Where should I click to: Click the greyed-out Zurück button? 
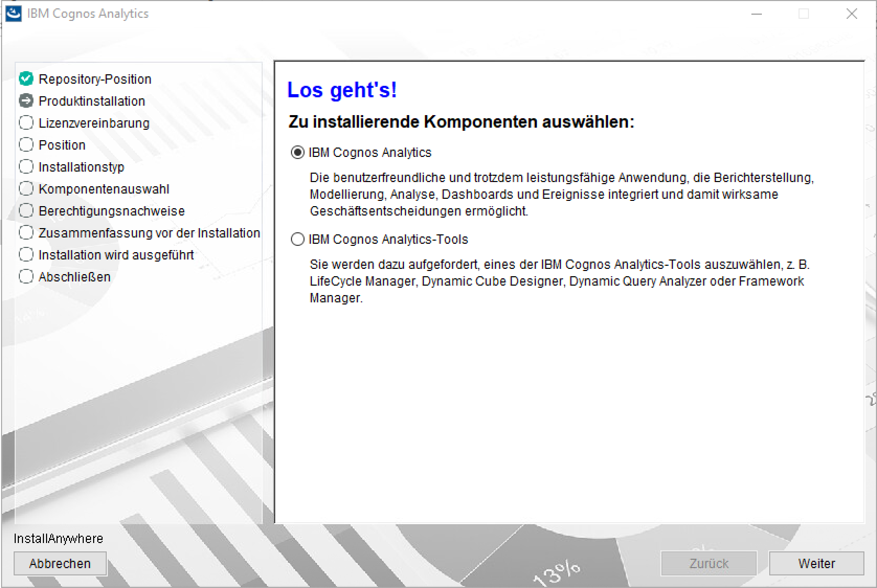click(709, 563)
